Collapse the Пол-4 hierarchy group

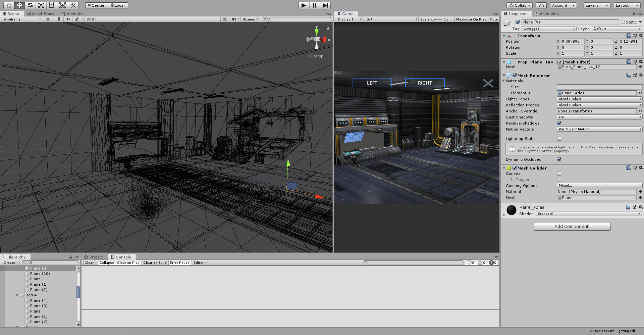tap(17, 295)
